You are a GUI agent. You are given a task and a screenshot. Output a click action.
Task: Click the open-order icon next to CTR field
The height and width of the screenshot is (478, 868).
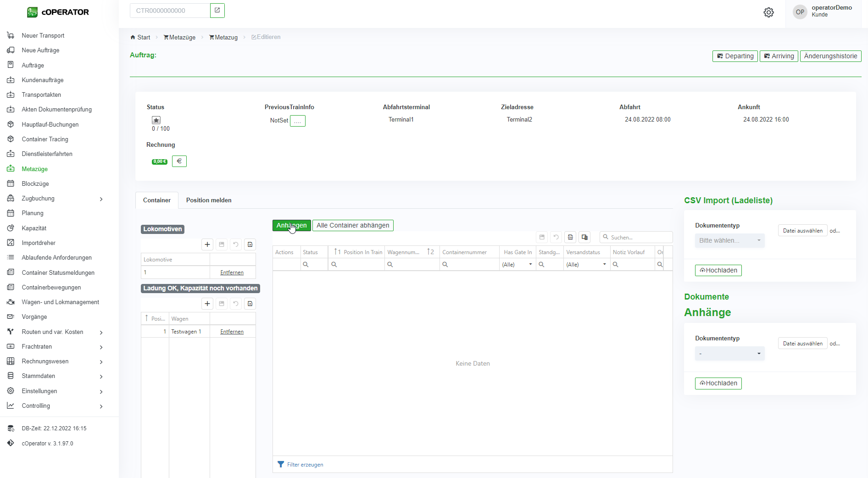217,11
